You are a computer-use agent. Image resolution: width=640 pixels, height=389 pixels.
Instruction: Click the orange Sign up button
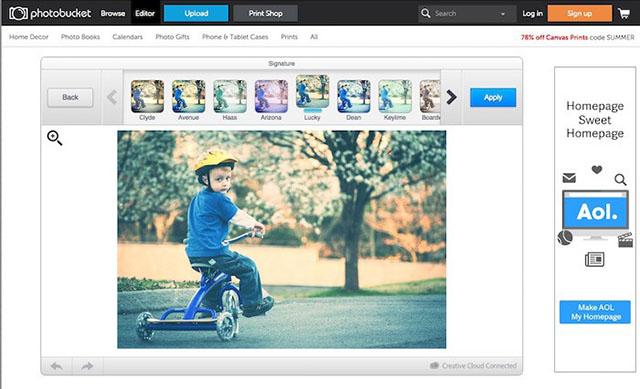pos(580,13)
